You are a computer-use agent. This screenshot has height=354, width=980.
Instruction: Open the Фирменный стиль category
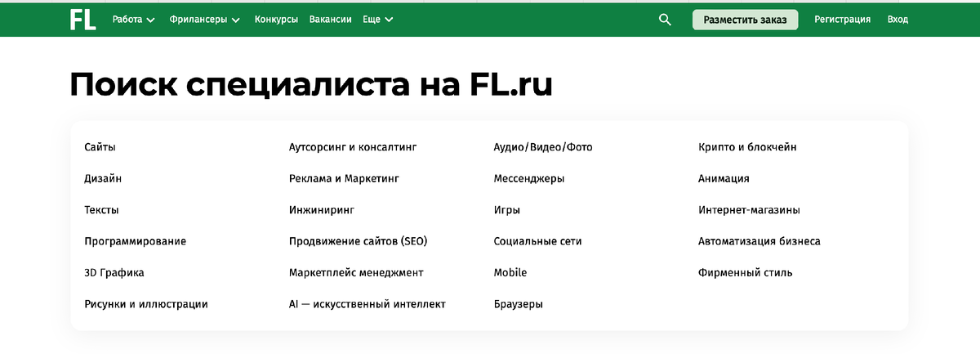[745, 272]
